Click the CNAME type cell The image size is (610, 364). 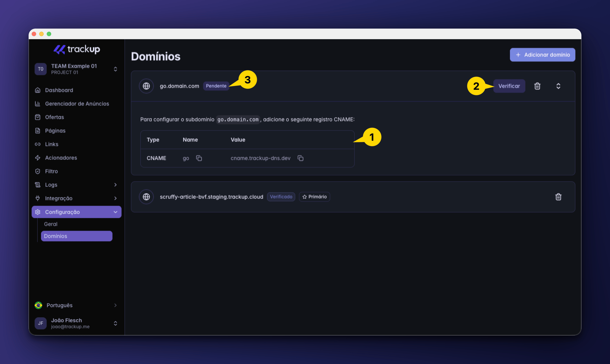click(156, 158)
